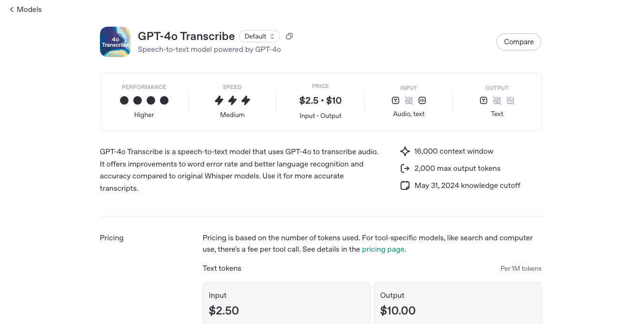The height and width of the screenshot is (324, 644).
Task: Click the copy icon beside the Default selector
Action: tap(289, 36)
